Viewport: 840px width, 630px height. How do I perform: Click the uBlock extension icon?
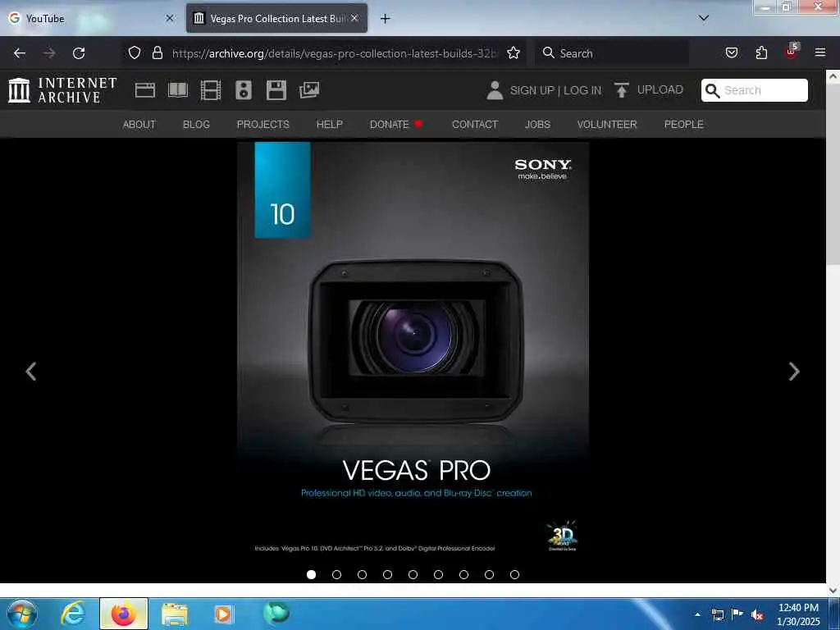(x=792, y=52)
